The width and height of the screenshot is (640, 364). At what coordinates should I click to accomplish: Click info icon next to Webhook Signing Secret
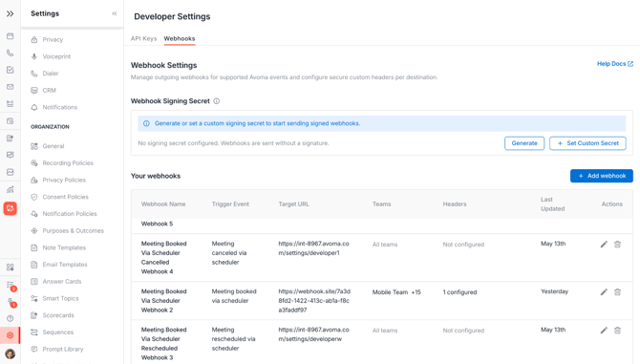pos(216,101)
